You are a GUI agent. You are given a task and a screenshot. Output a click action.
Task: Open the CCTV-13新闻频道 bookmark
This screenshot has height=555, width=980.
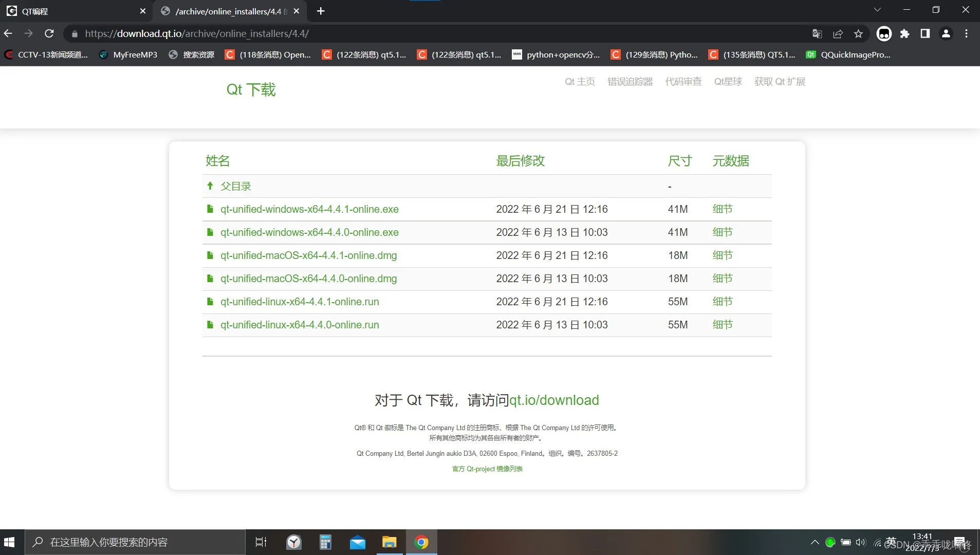tap(46, 54)
